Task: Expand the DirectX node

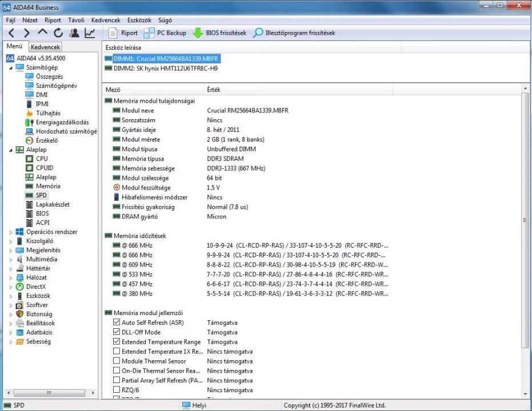Action: click(10, 287)
